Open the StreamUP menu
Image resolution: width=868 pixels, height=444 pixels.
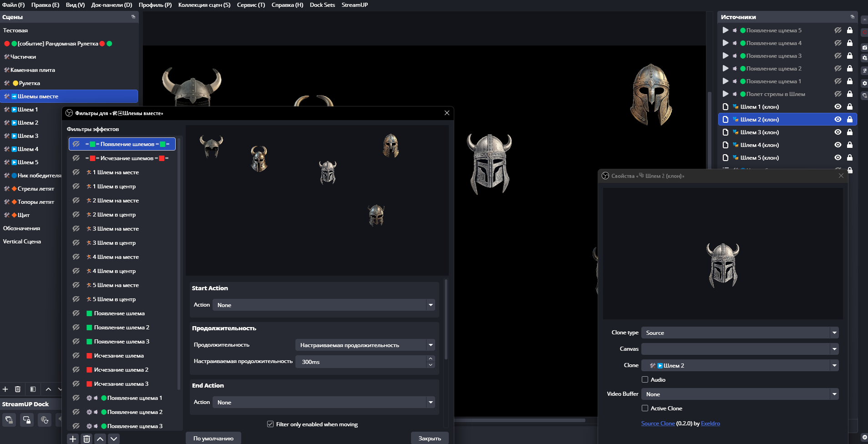pos(355,5)
